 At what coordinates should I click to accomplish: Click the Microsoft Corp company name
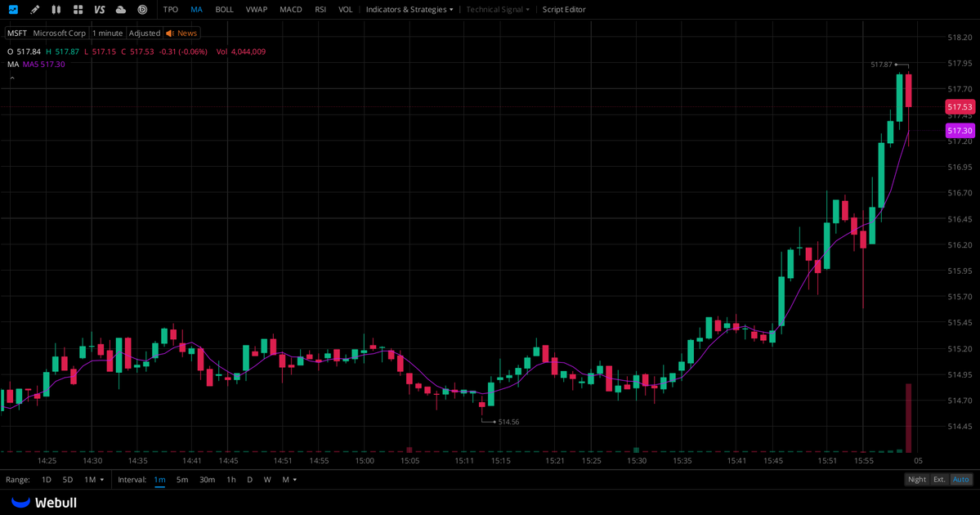pyautogui.click(x=60, y=34)
